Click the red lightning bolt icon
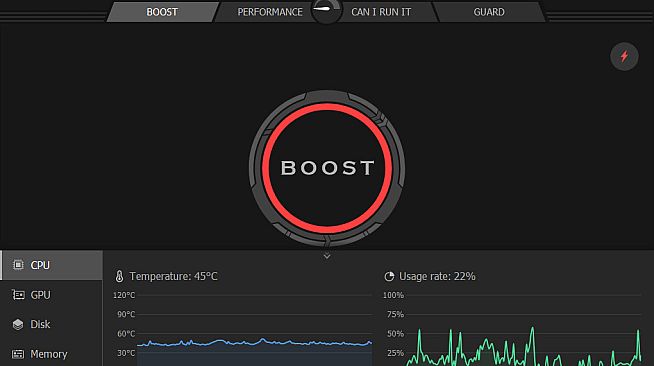Screen dimensions: 654x366 [624, 56]
